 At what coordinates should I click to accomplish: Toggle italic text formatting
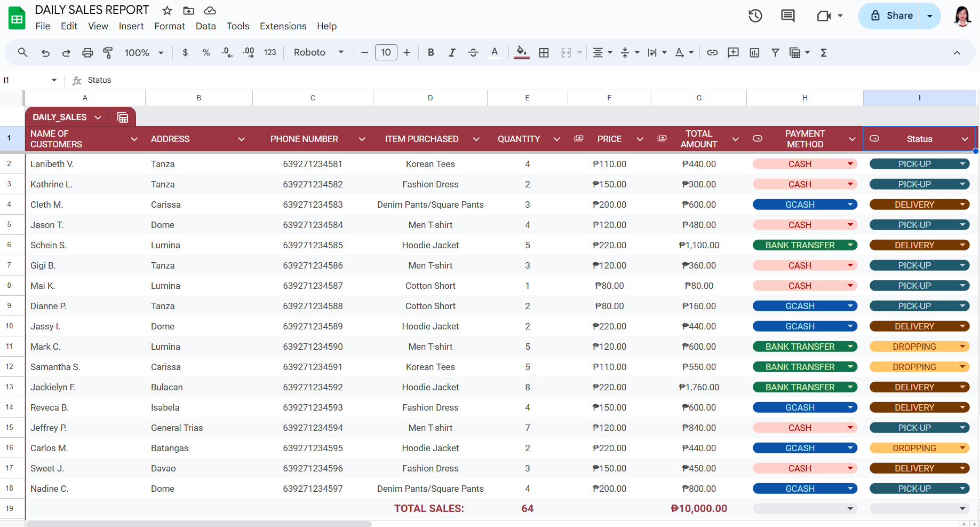(452, 52)
